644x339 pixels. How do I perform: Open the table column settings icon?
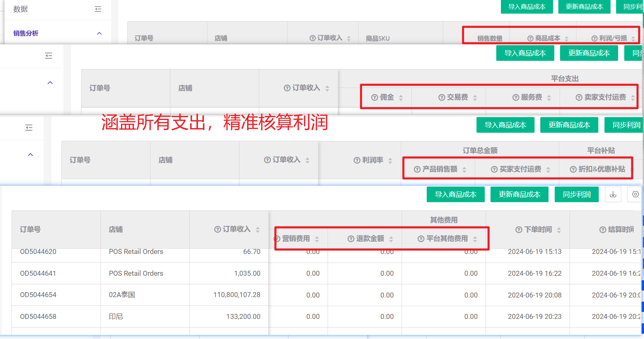pyautogui.click(x=635, y=194)
